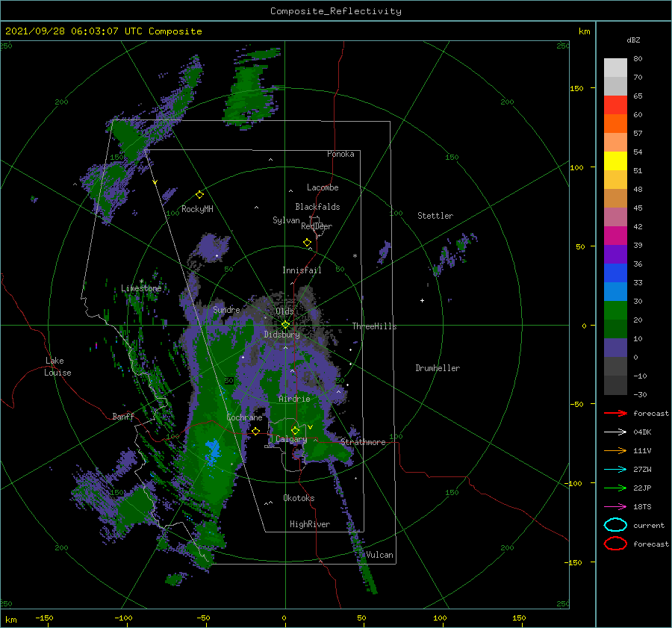Click the km unit label at top-right
The height and width of the screenshot is (628, 672).
coord(584,31)
